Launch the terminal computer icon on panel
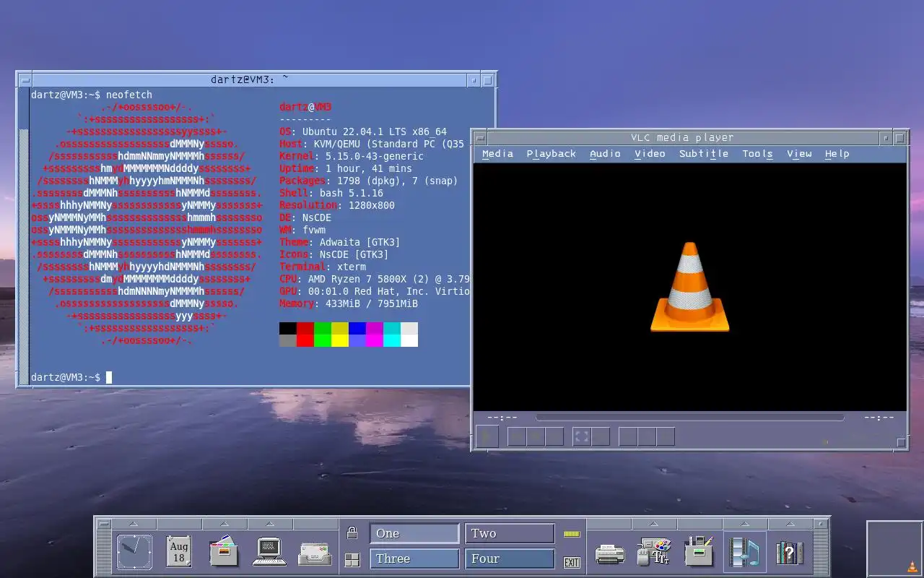 [269, 553]
